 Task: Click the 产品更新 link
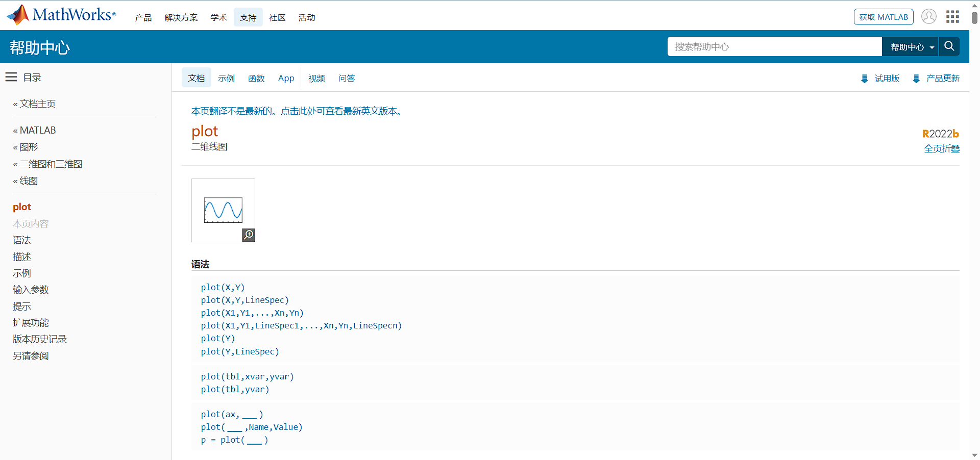943,78
